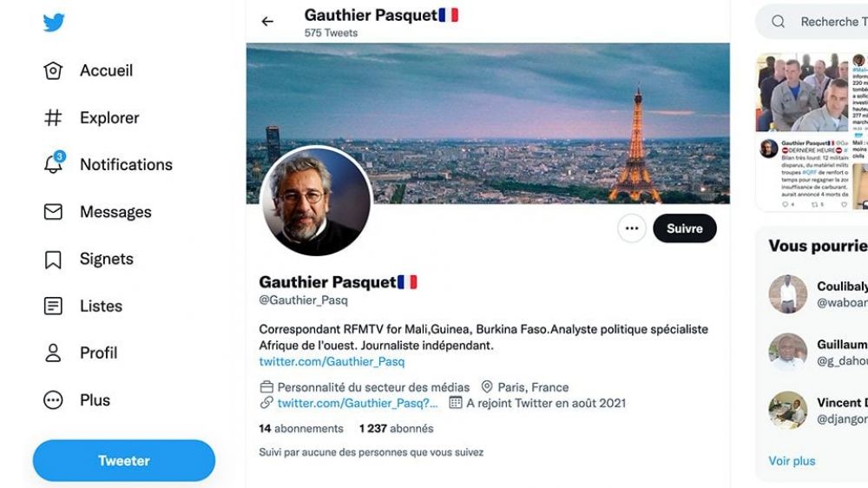Open the Signets bookmark icon
The height and width of the screenshot is (488, 868).
[53, 260]
